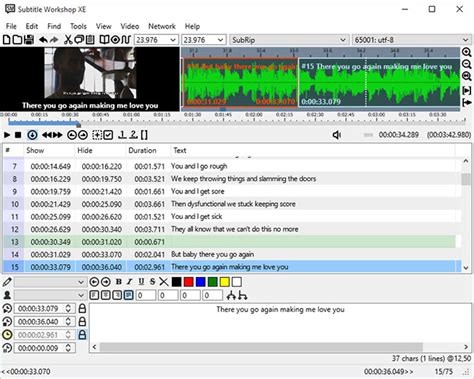Toggle bold formatting
The image size is (474, 379).
[x=118, y=282]
